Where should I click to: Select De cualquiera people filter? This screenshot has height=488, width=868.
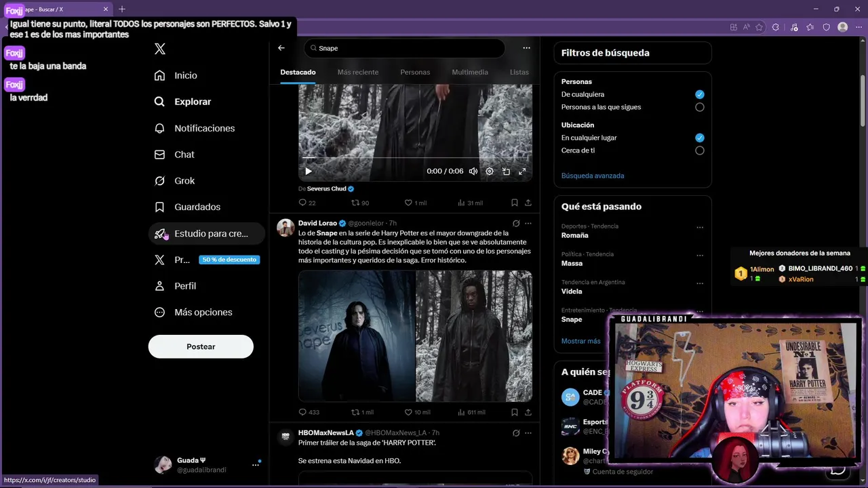[x=699, y=94]
